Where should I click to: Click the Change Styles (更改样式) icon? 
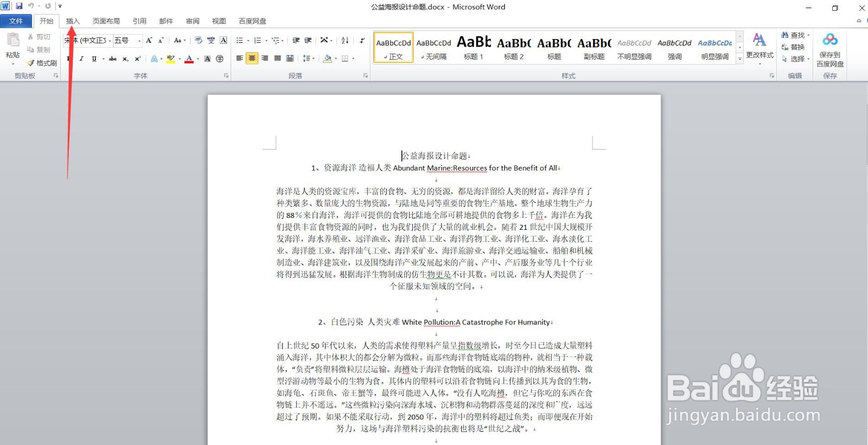[759, 40]
